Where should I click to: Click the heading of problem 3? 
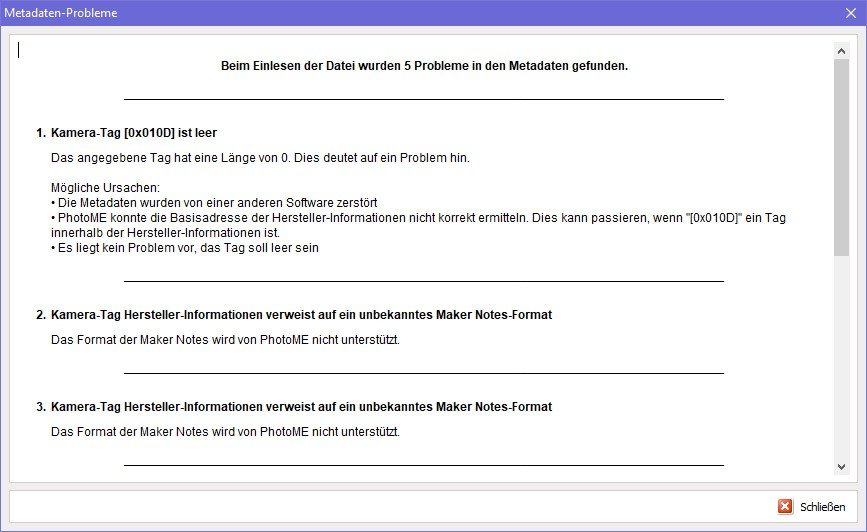pos(294,406)
